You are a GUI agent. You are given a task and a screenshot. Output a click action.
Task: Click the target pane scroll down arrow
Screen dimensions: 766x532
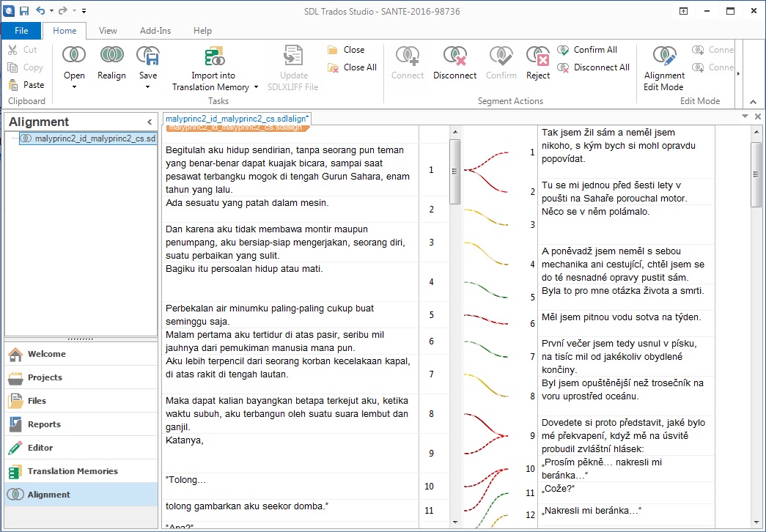[x=756, y=522]
